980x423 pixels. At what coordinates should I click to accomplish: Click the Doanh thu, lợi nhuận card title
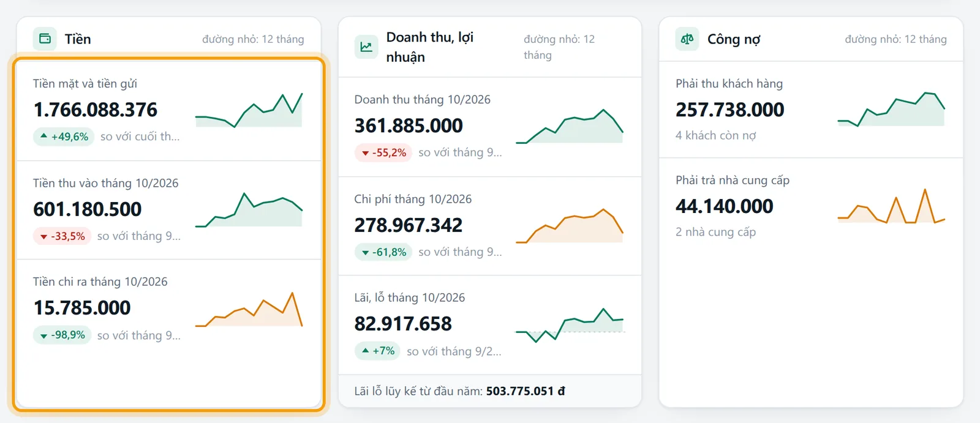[430, 47]
